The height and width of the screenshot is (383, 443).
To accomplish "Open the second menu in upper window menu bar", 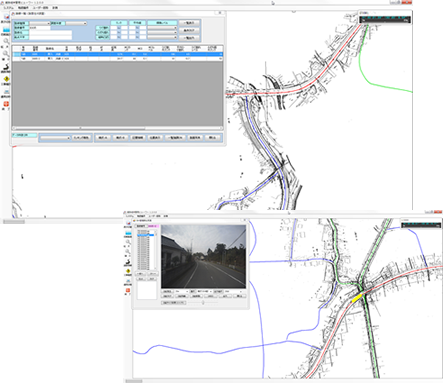I will click(23, 7).
